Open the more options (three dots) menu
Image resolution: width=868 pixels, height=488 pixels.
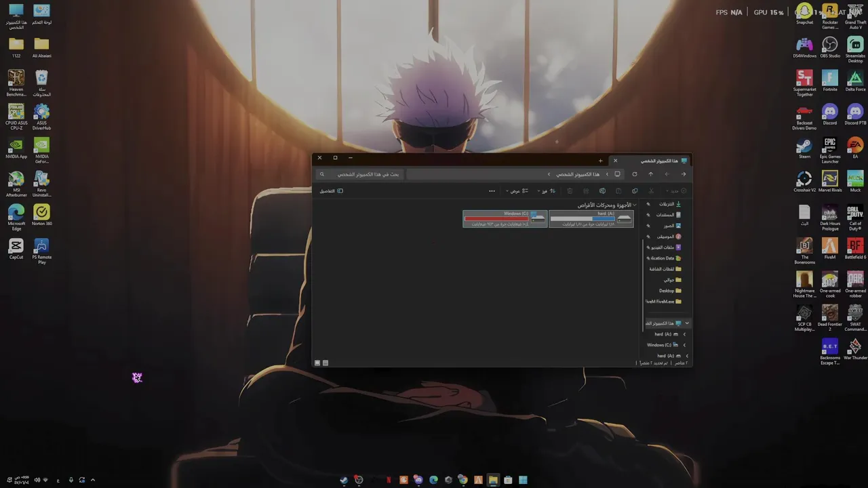(492, 191)
